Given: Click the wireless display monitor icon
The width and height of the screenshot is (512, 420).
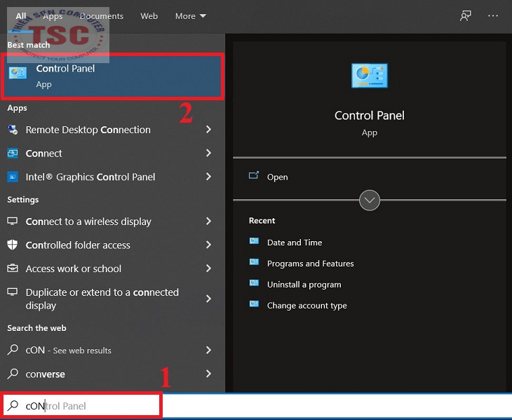Looking at the screenshot, I should pos(13,222).
